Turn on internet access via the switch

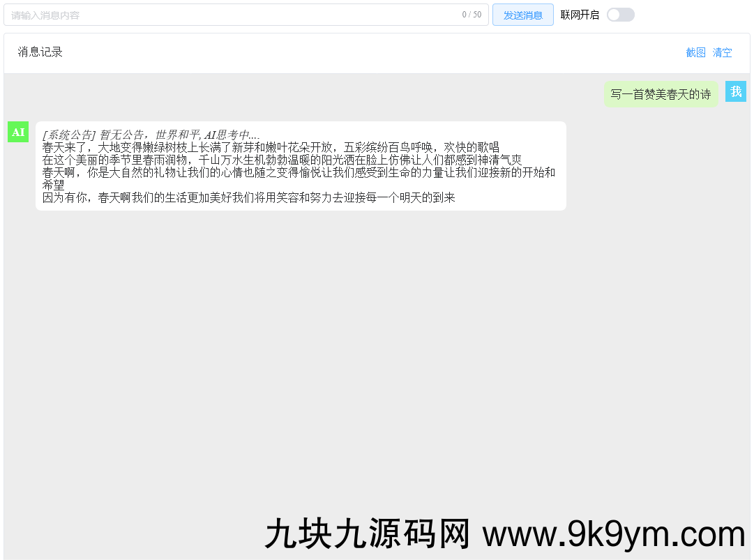(619, 14)
